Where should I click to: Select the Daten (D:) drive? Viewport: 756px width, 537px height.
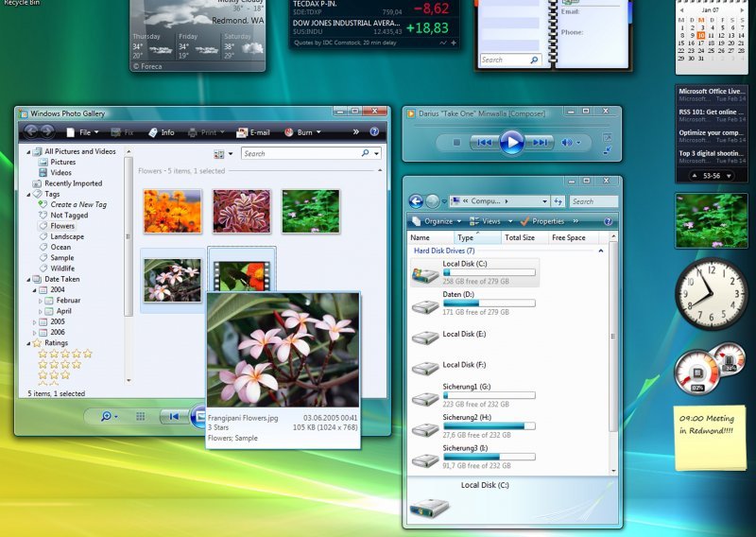(474, 303)
